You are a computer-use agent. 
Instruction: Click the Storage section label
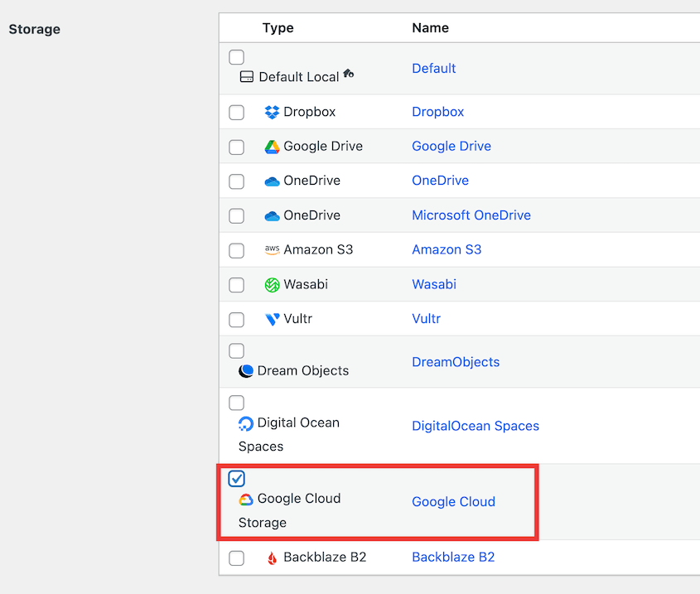pyautogui.click(x=34, y=30)
